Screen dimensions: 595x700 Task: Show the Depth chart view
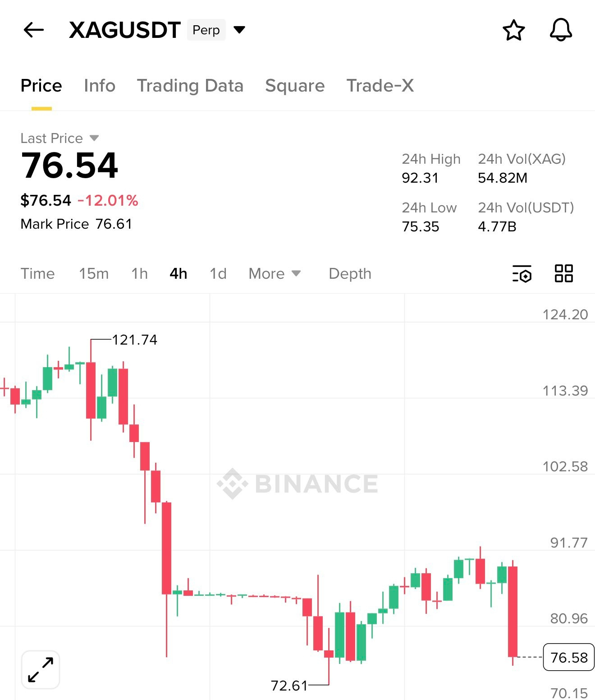click(350, 274)
